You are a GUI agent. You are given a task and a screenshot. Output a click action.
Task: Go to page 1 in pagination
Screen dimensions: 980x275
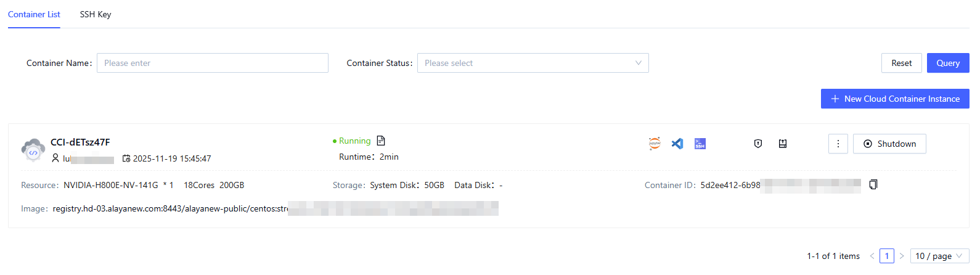click(x=887, y=256)
